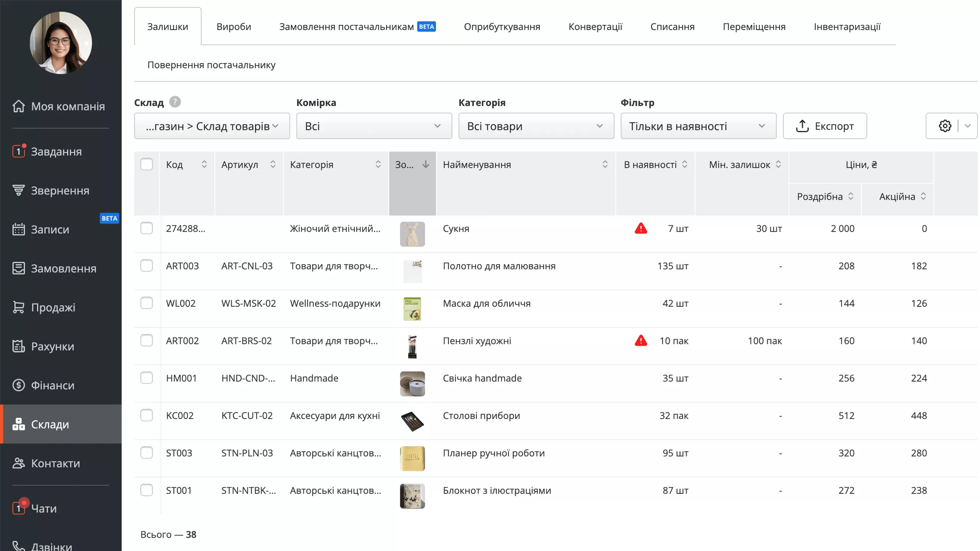Open Повернення постачальнику tab

click(x=211, y=65)
